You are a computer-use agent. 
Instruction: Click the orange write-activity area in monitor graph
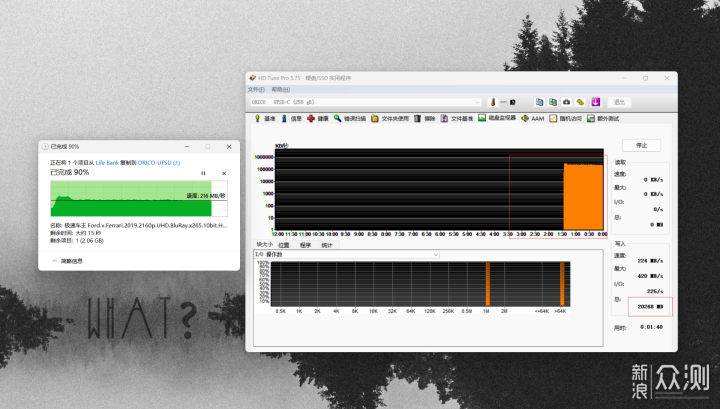click(x=583, y=196)
